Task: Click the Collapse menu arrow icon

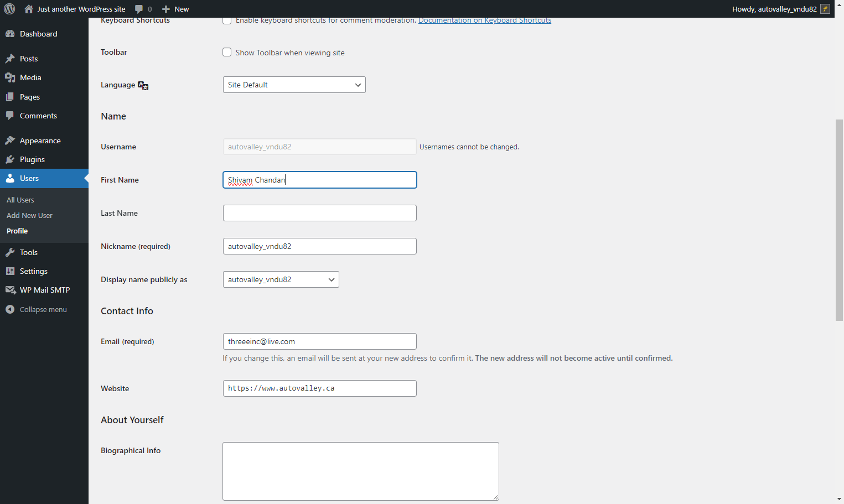Action: coord(10,309)
